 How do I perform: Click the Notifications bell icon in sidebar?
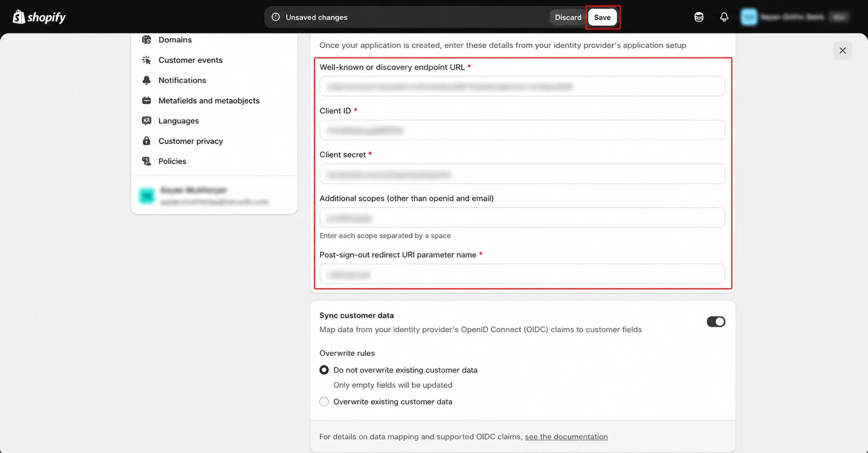[x=146, y=80]
